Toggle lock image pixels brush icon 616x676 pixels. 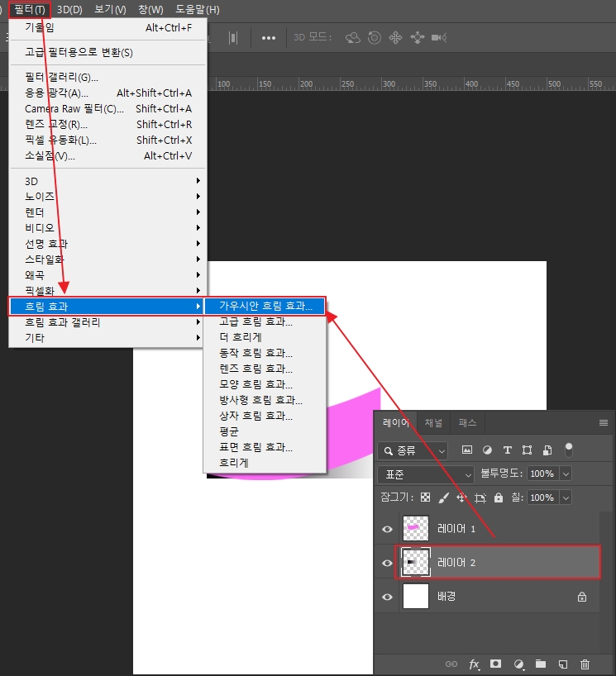(443, 497)
